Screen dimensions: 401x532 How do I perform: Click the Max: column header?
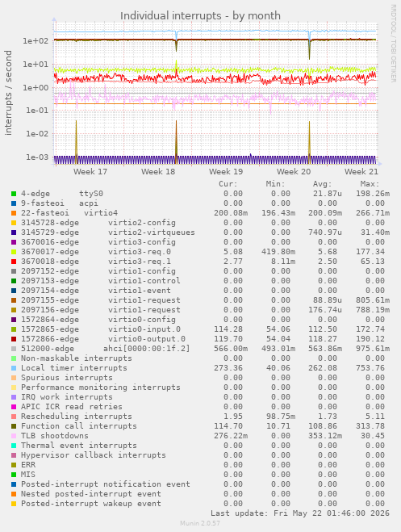pyautogui.click(x=370, y=184)
